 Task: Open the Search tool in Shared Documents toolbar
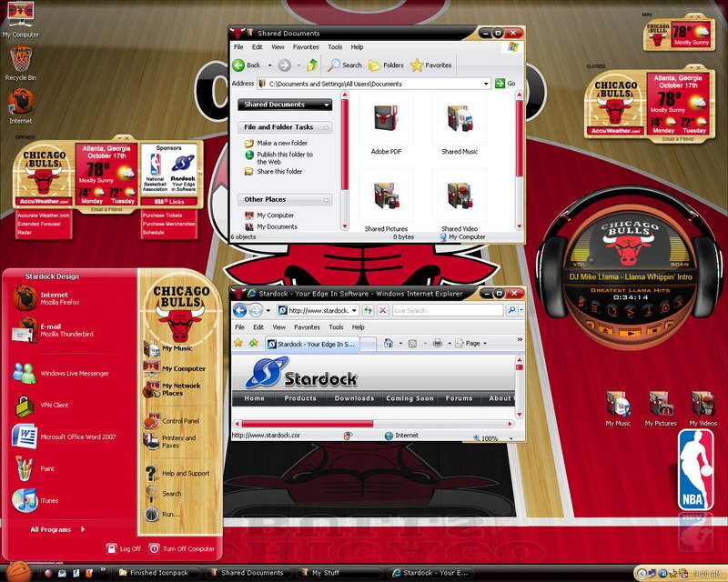pos(345,65)
